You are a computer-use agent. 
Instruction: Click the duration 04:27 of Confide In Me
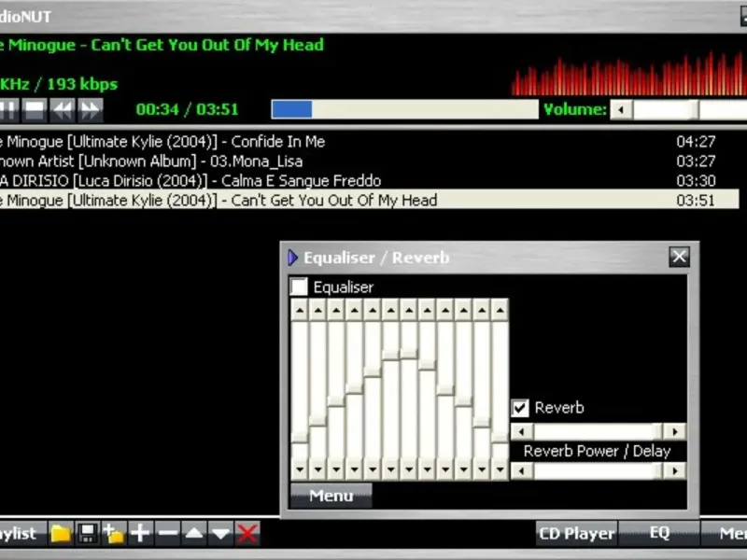coord(696,142)
